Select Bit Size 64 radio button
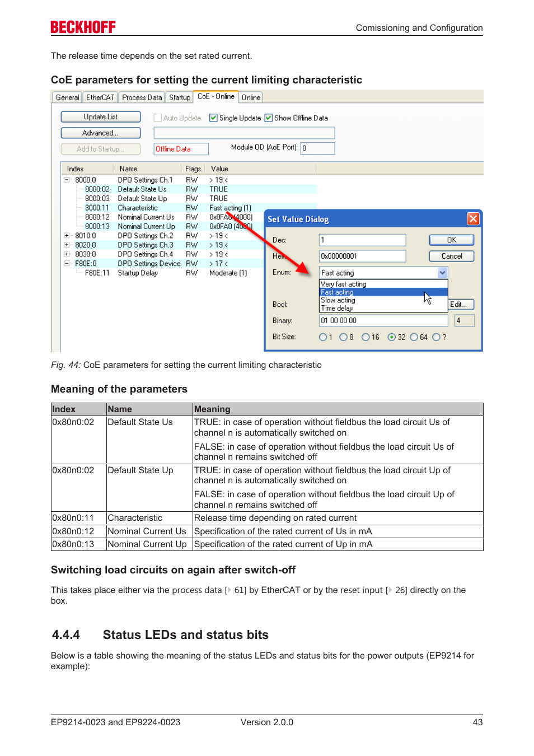534x756 pixels. coord(414,337)
